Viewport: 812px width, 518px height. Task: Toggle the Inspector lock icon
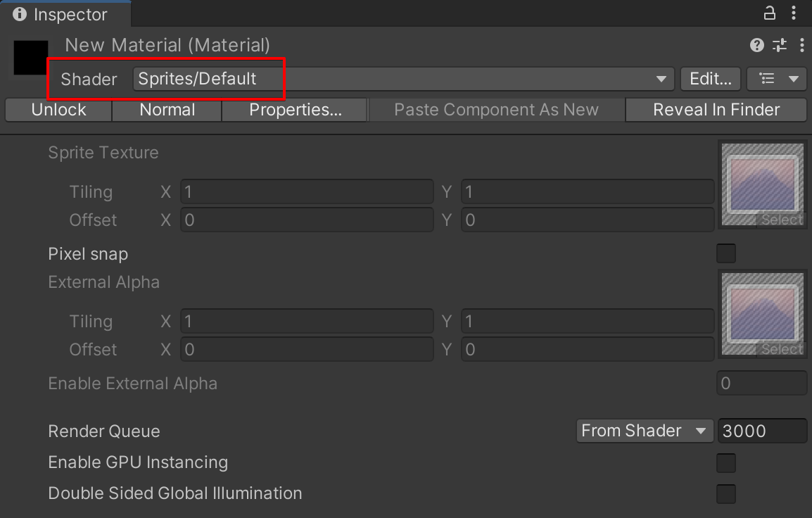tap(770, 13)
